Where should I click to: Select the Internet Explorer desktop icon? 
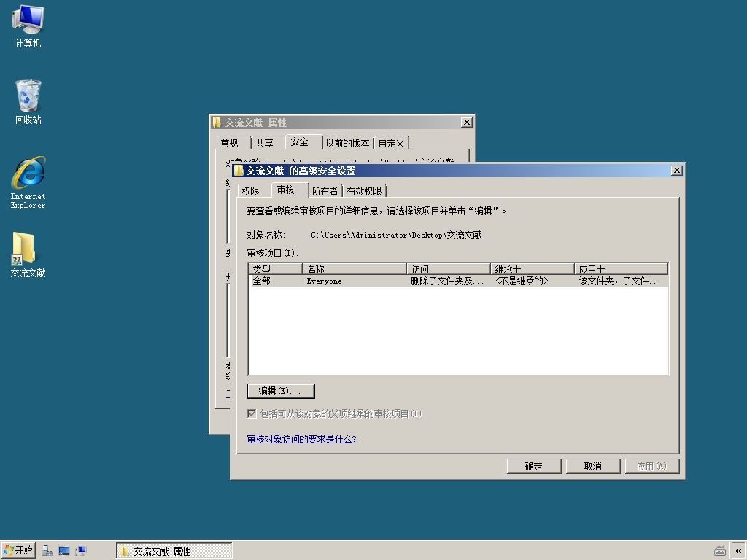tap(28, 182)
